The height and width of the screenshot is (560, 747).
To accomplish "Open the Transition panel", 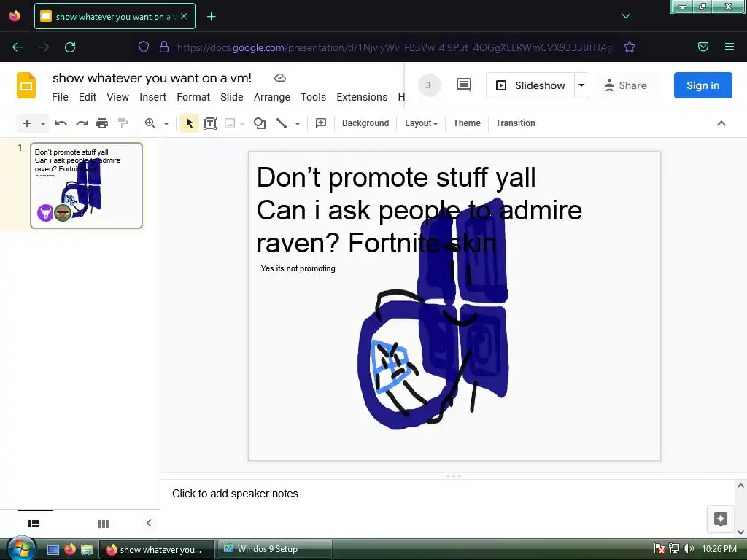I will (515, 122).
